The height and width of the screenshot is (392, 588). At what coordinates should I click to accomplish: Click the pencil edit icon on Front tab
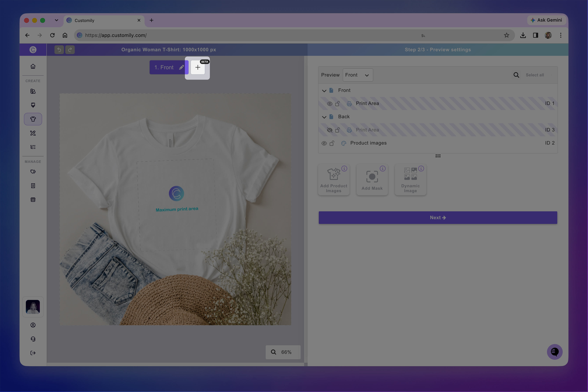tap(182, 67)
